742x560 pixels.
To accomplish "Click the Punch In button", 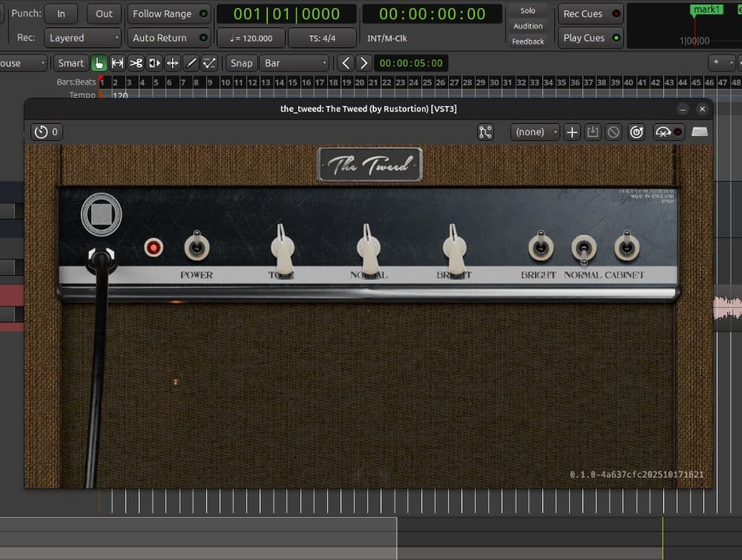I will (x=62, y=13).
